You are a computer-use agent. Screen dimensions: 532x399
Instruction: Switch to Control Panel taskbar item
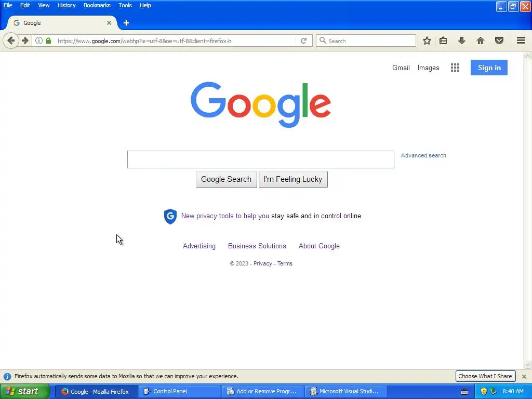pyautogui.click(x=180, y=391)
